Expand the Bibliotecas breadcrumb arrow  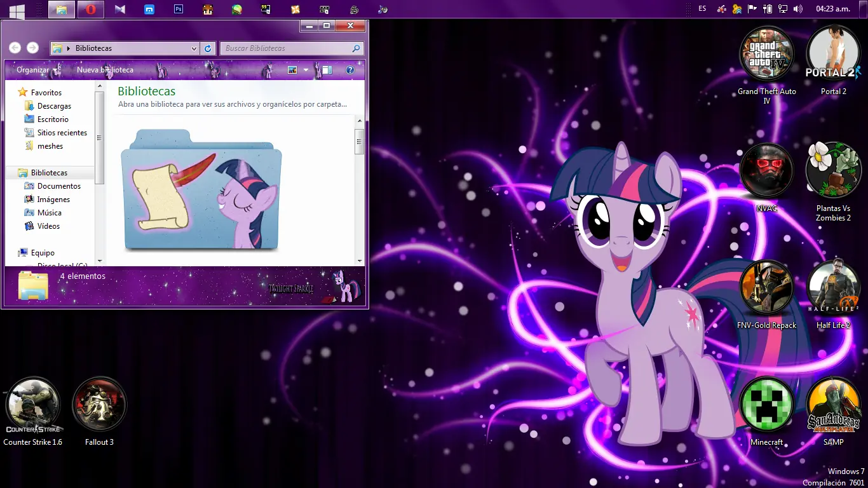(x=69, y=48)
